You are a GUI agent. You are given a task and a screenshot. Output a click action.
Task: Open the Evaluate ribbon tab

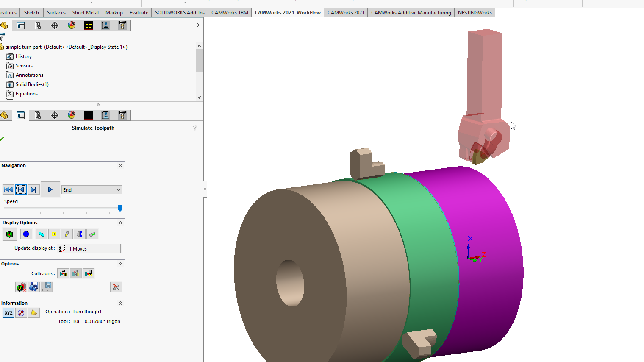[139, 13]
